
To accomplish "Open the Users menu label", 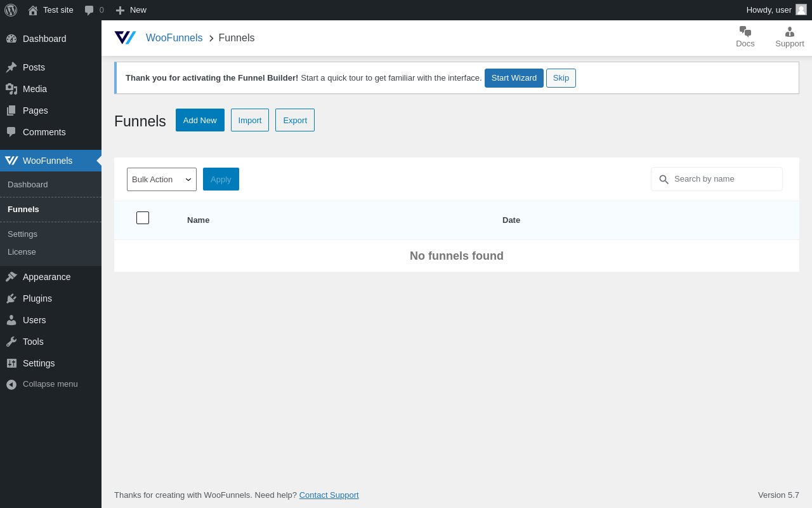I will click(34, 320).
